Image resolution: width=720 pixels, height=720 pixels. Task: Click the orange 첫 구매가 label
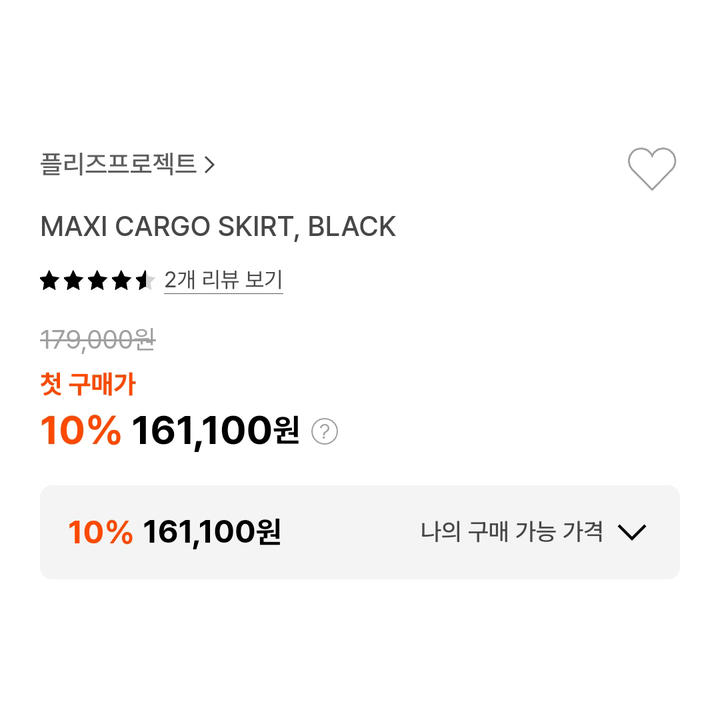coord(88,384)
